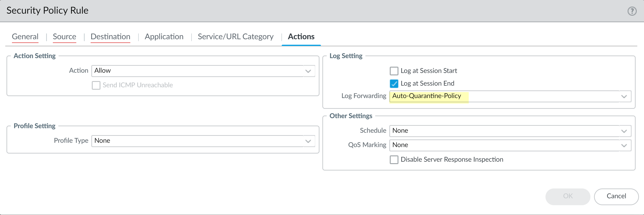Select the Application tab
This screenshot has height=215, width=644.
click(164, 37)
